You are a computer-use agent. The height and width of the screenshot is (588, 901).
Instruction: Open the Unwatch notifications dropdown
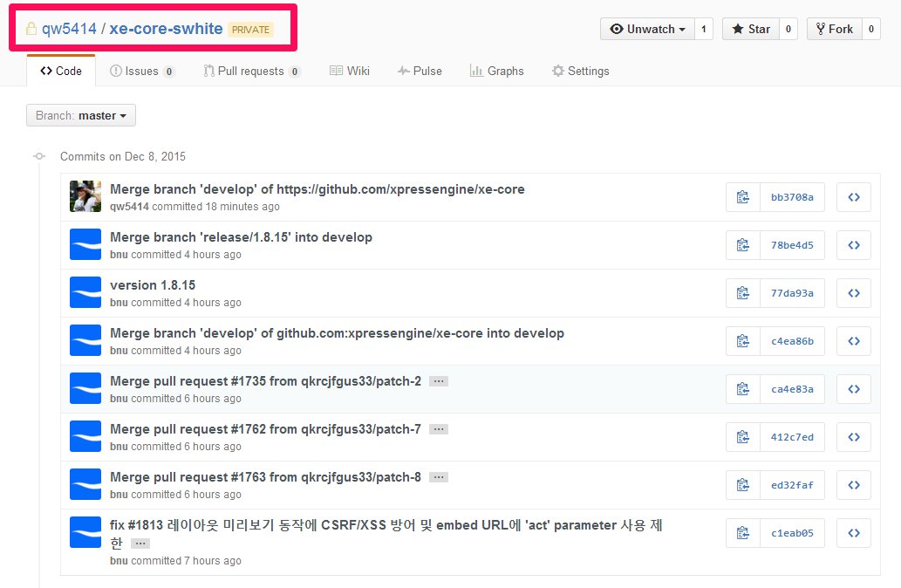tap(647, 29)
